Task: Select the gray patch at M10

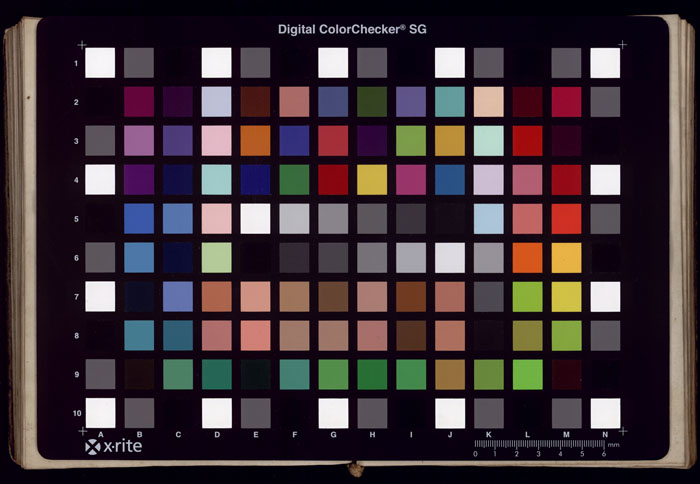Action: (567, 413)
